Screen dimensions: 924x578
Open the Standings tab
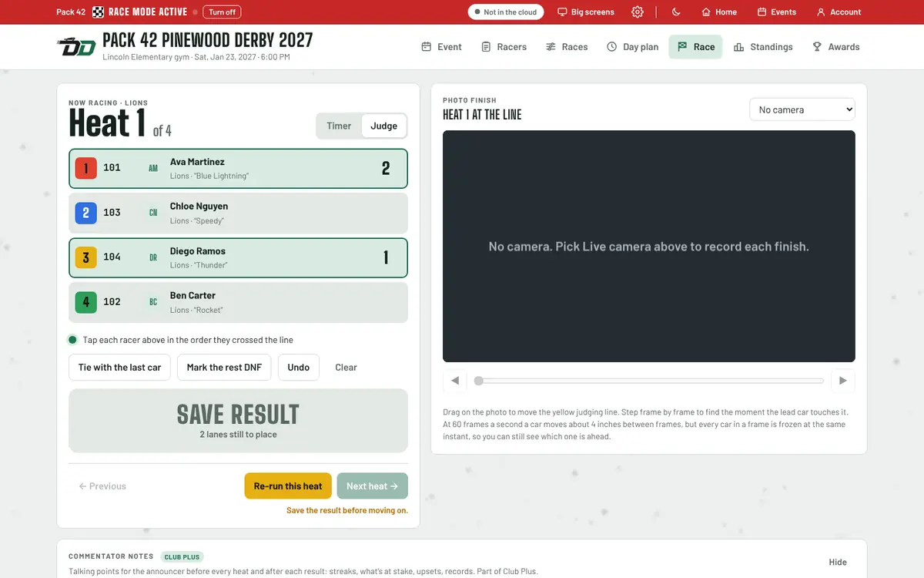pyautogui.click(x=763, y=47)
